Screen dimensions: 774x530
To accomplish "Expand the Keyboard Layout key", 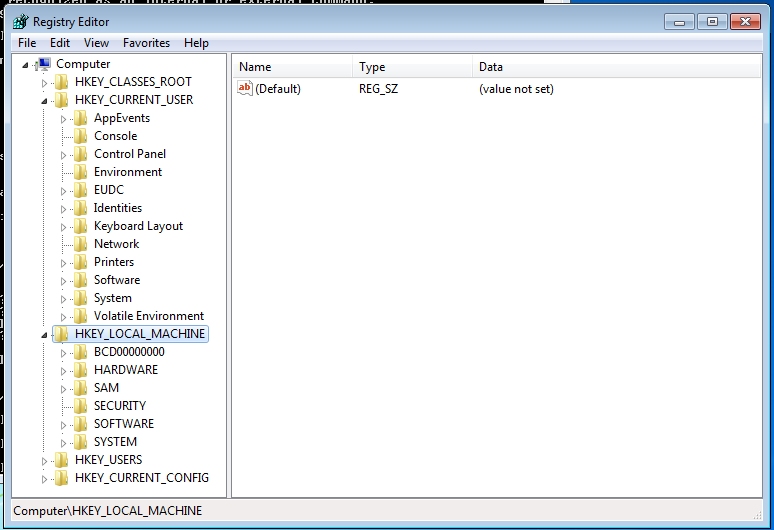I will click(x=63, y=227).
